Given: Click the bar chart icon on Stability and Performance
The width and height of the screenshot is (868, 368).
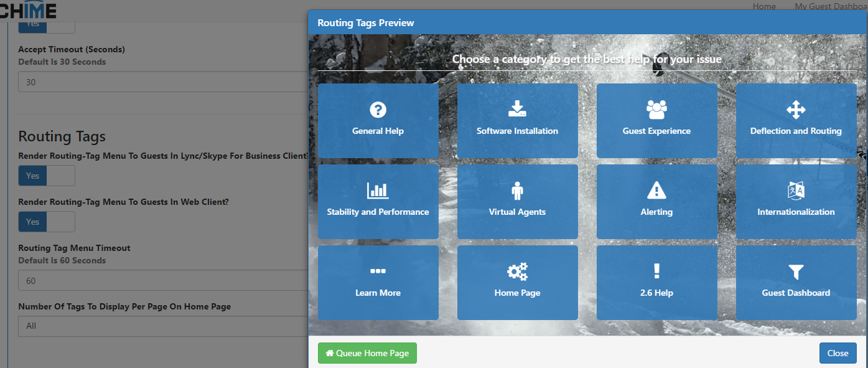Looking at the screenshot, I should pos(378,191).
